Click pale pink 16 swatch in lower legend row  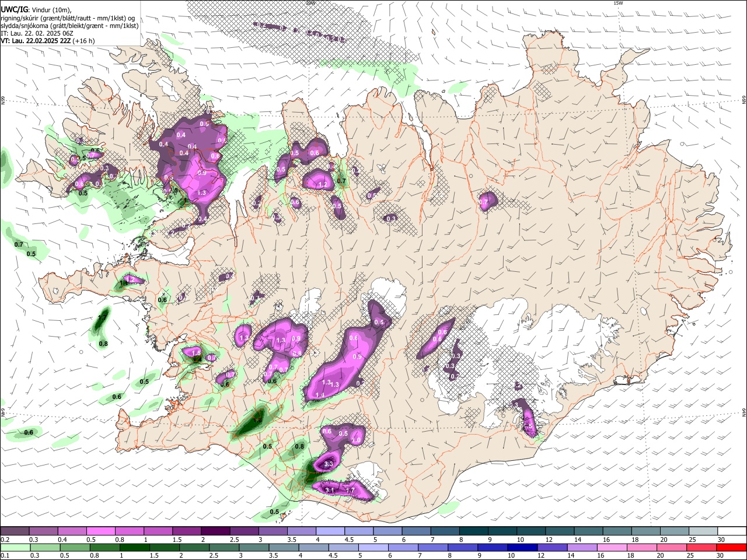tap(611, 547)
